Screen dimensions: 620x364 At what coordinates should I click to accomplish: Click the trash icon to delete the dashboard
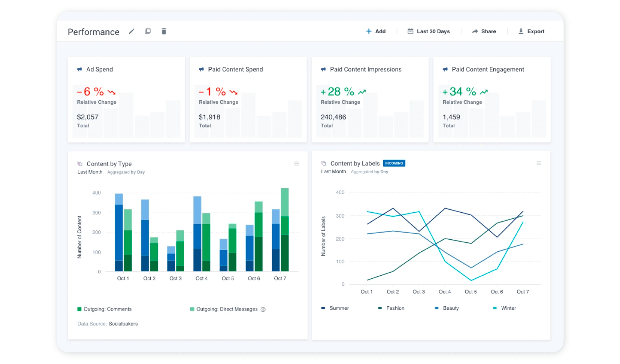(164, 31)
